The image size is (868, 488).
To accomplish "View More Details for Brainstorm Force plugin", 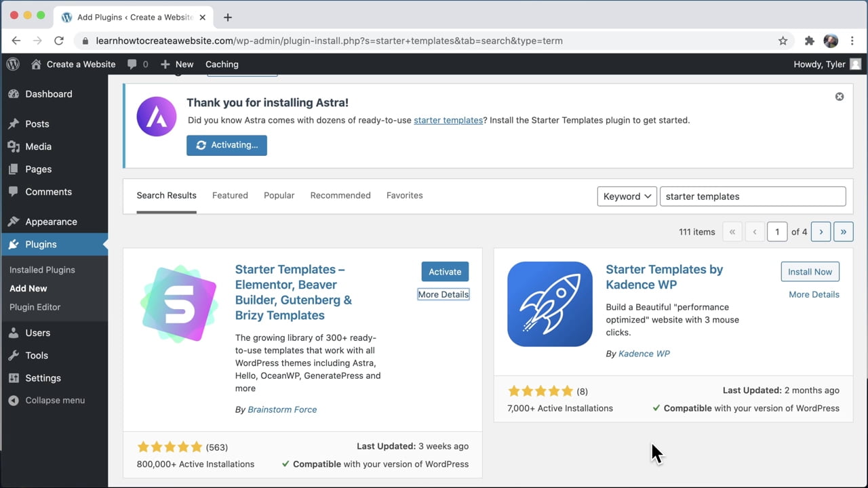I will [x=443, y=294].
